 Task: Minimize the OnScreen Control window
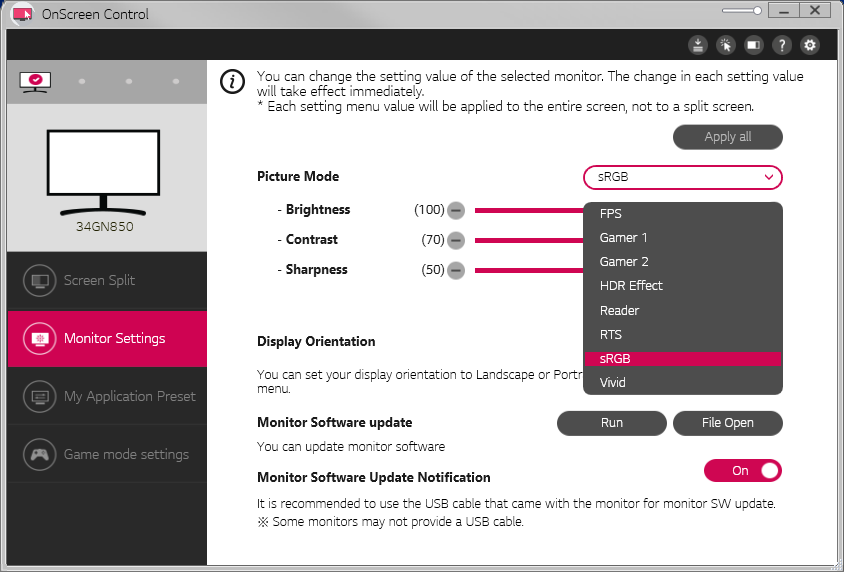784,11
